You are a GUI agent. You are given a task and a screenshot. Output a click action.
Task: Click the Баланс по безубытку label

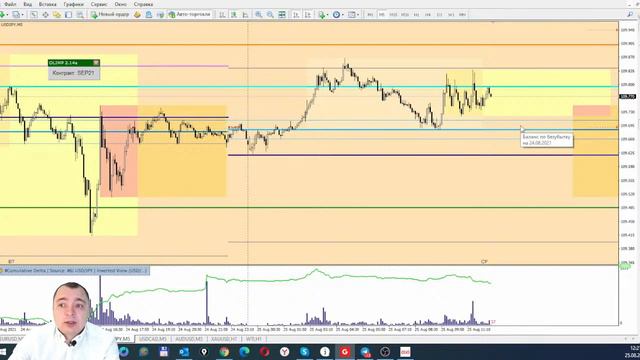(547, 140)
